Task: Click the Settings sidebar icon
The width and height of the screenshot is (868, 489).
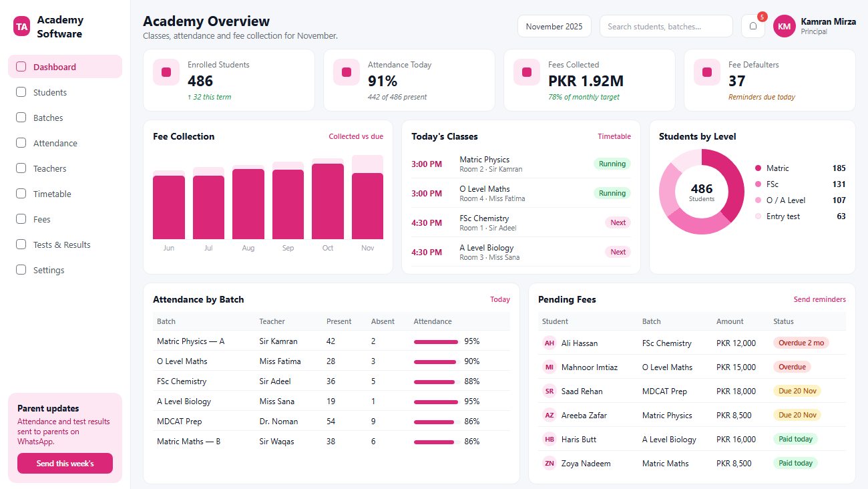Action: coord(21,270)
